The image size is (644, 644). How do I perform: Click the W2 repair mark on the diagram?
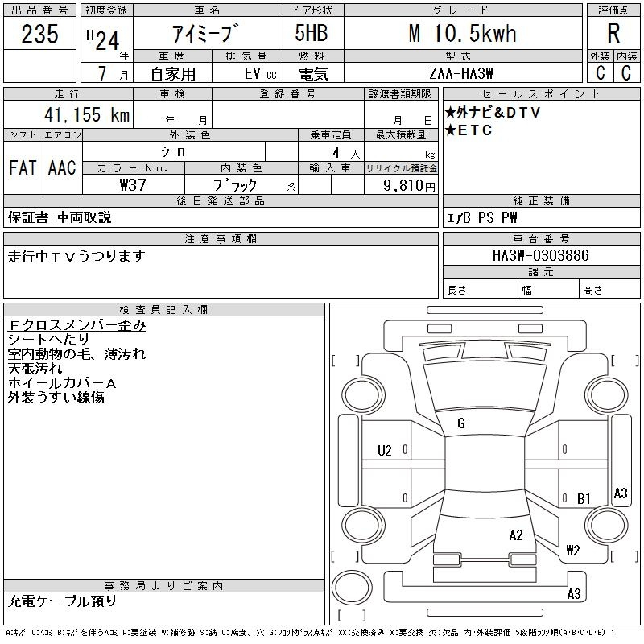[x=573, y=551]
